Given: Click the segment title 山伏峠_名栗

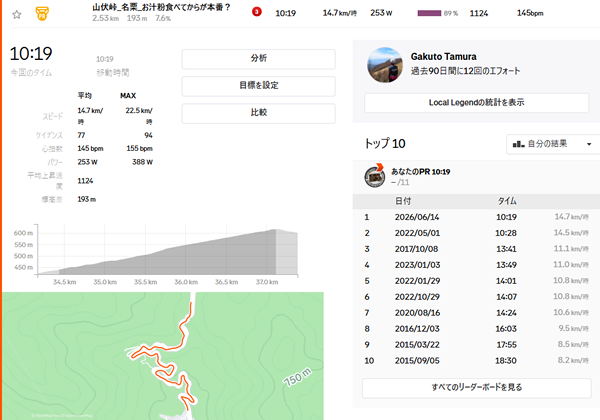Looking at the screenshot, I should point(161,7).
